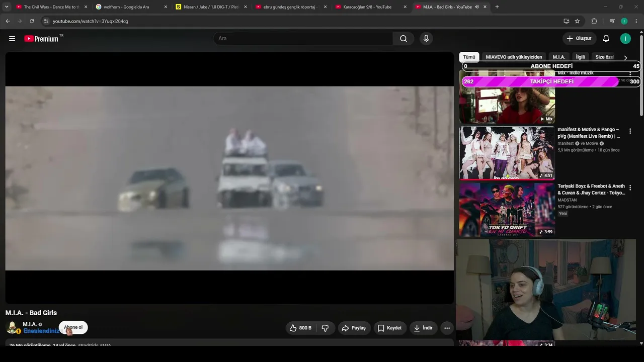Open the notifications bell
This screenshot has height=362, width=644.
tap(606, 39)
